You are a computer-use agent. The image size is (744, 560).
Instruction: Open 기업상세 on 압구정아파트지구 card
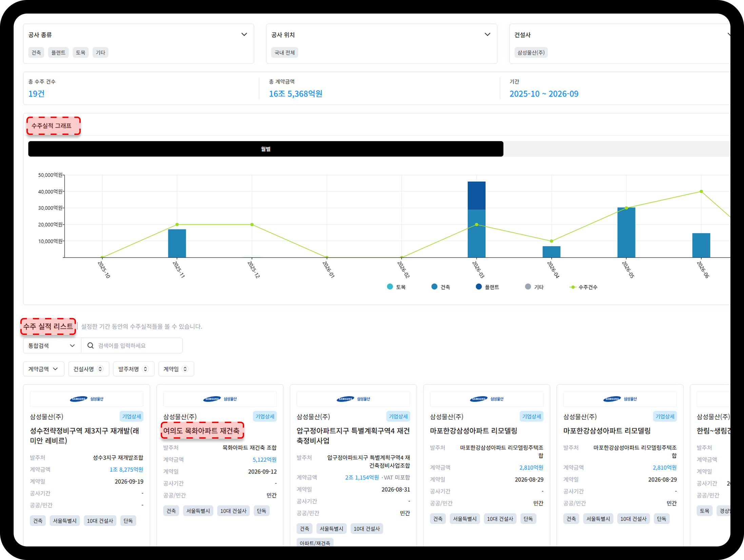tap(398, 416)
